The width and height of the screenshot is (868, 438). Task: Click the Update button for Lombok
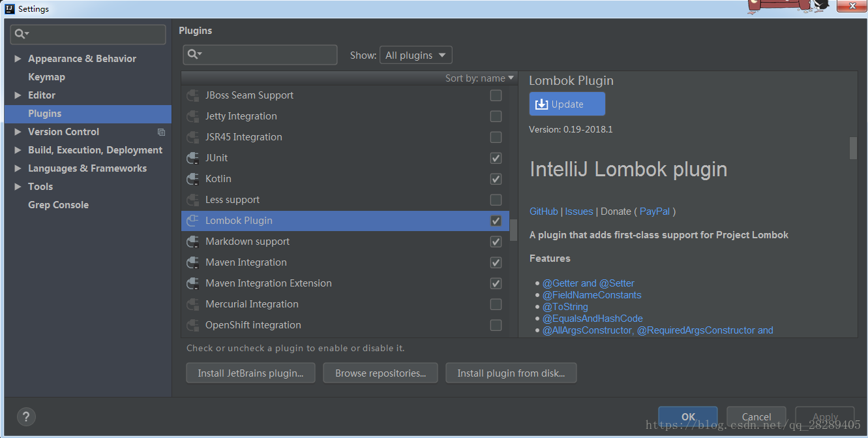point(567,104)
